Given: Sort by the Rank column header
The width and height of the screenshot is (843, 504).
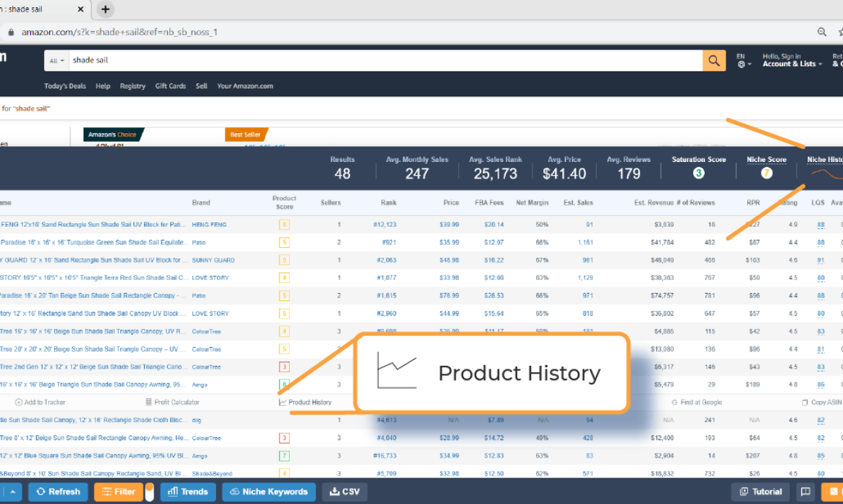Looking at the screenshot, I should 388,202.
